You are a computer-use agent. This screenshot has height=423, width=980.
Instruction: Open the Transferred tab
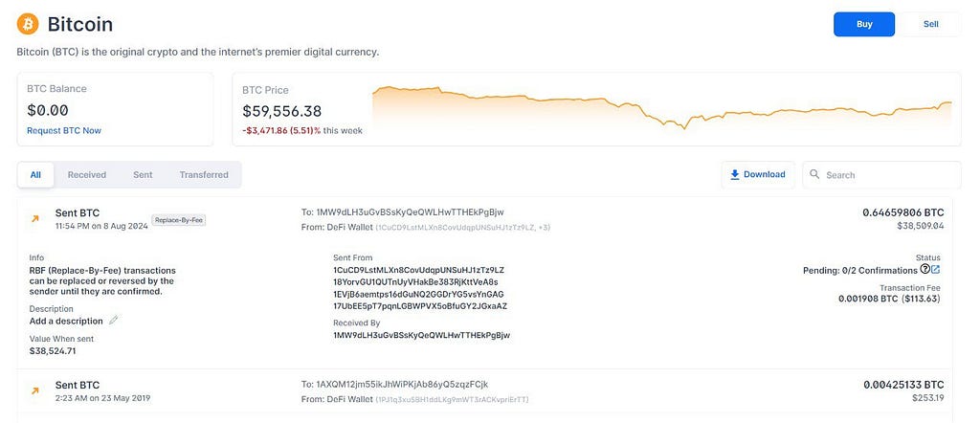pyautogui.click(x=204, y=175)
